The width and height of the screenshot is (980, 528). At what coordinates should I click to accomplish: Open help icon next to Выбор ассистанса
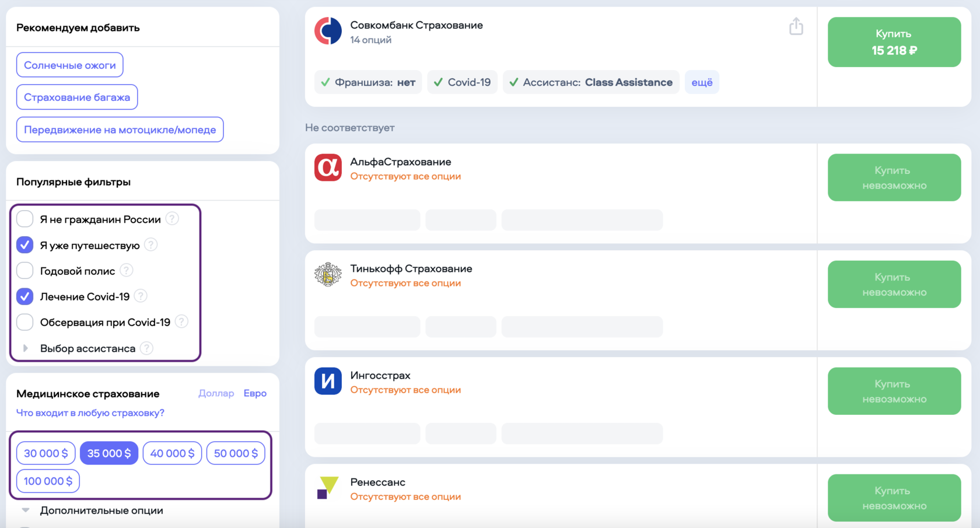(x=147, y=348)
